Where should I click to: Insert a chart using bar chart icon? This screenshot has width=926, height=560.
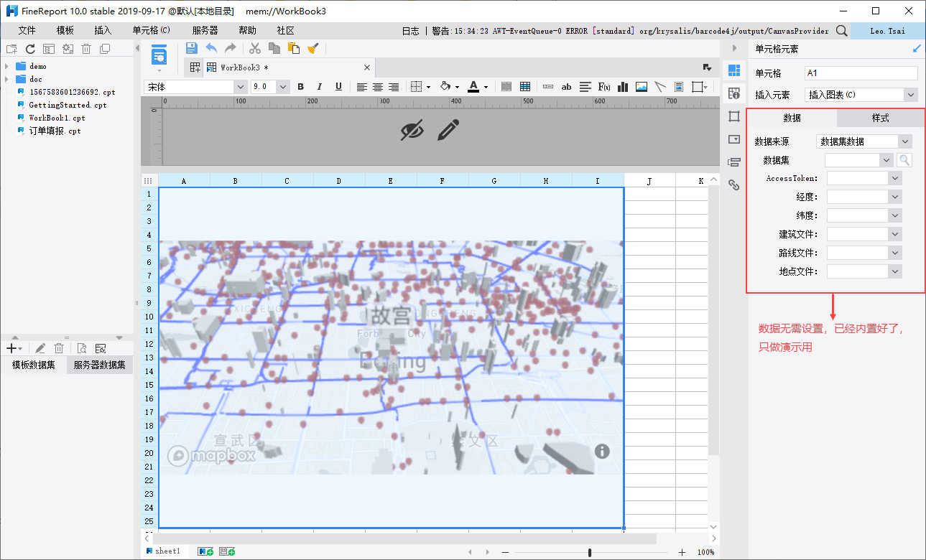(623, 87)
